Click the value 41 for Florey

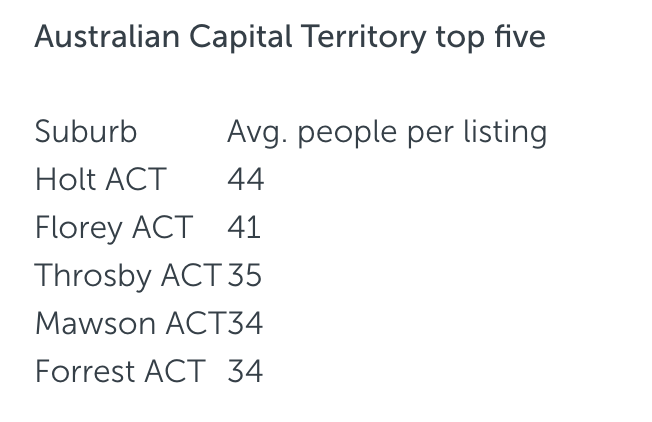(244, 227)
